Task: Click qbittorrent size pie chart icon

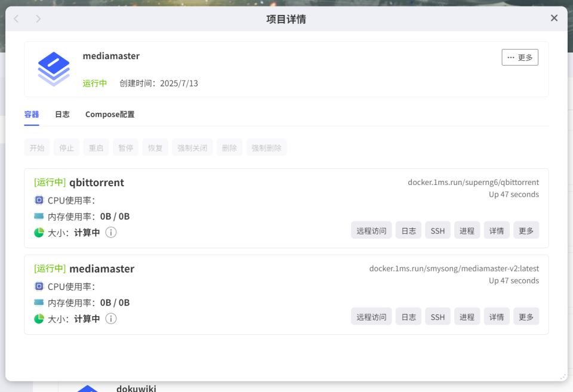Action: tap(39, 232)
